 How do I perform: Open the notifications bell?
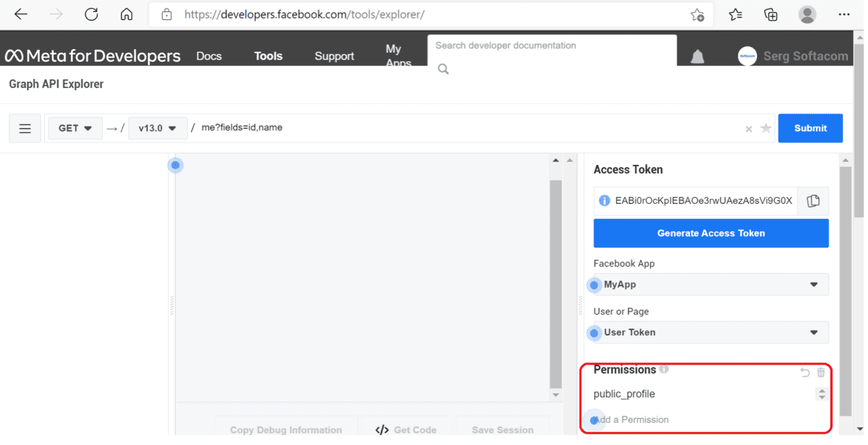697,57
